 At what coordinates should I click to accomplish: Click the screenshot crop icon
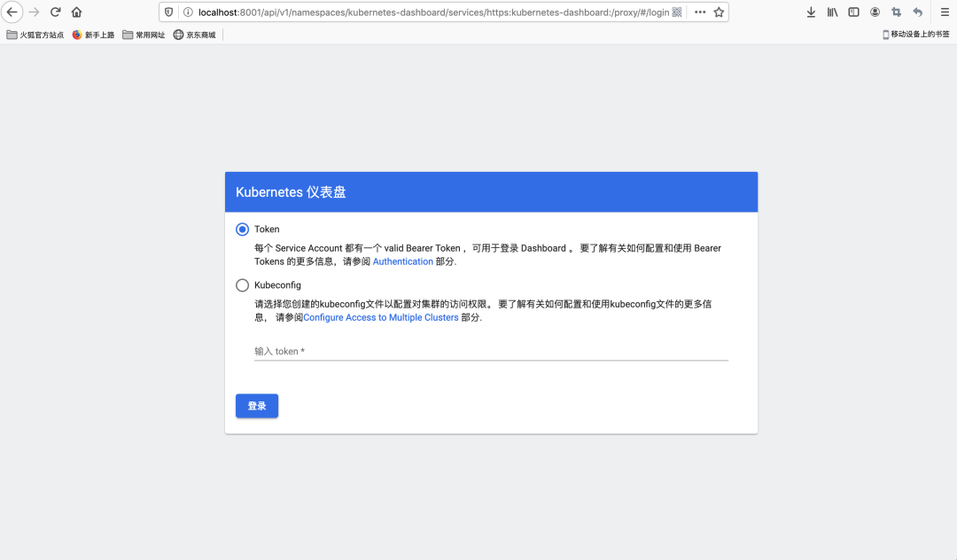[896, 12]
